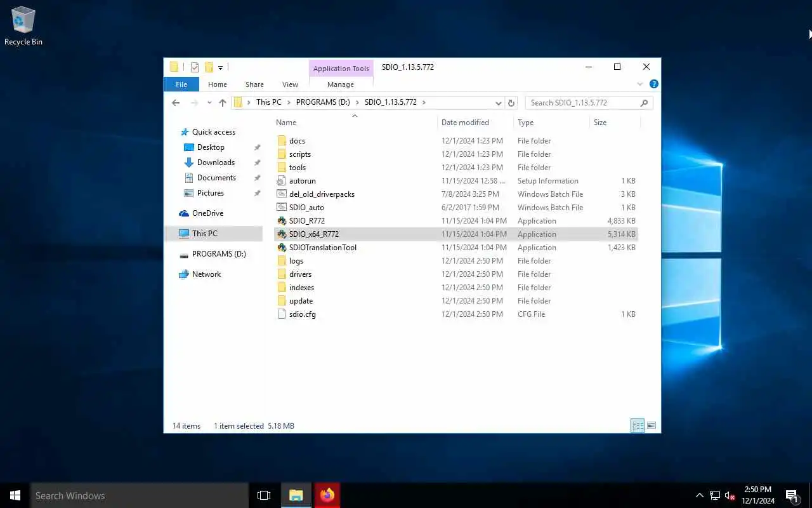The width and height of the screenshot is (812, 508).
Task: Select the SDIOTranslationTool application icon
Action: 282,248
